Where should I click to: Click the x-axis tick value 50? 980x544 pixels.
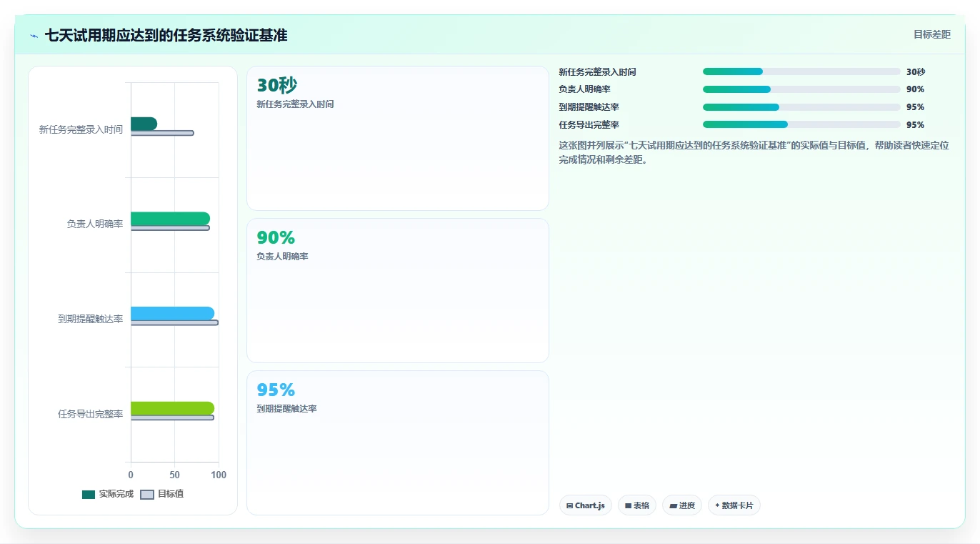coord(174,475)
